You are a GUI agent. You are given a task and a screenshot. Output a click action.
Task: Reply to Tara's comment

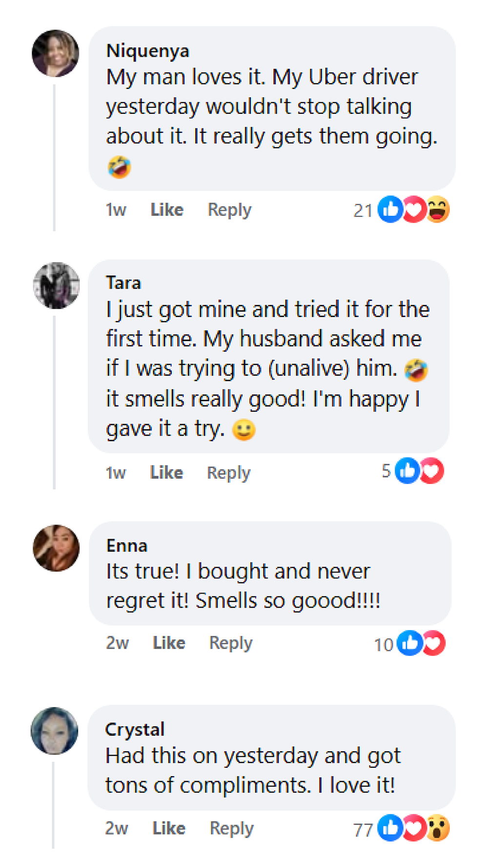click(x=228, y=472)
